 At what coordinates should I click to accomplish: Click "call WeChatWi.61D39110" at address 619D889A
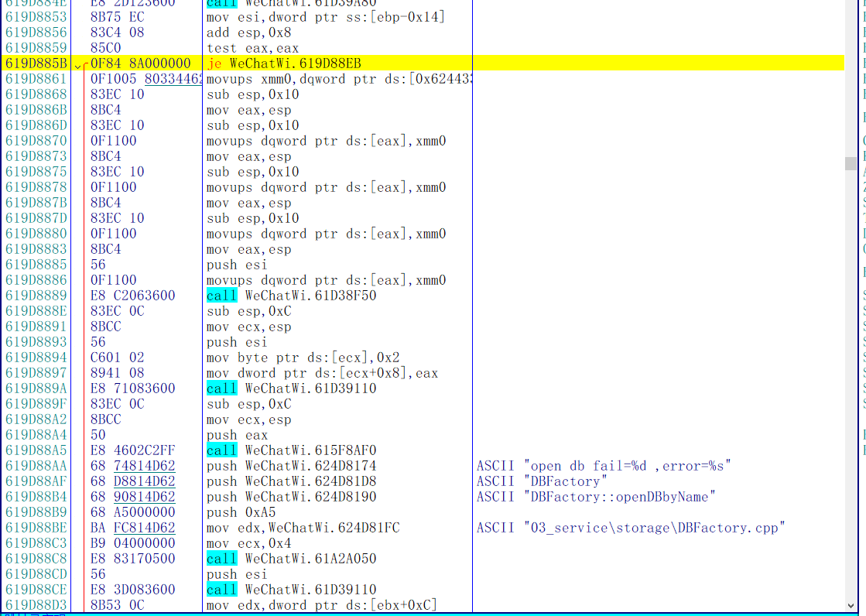point(292,388)
